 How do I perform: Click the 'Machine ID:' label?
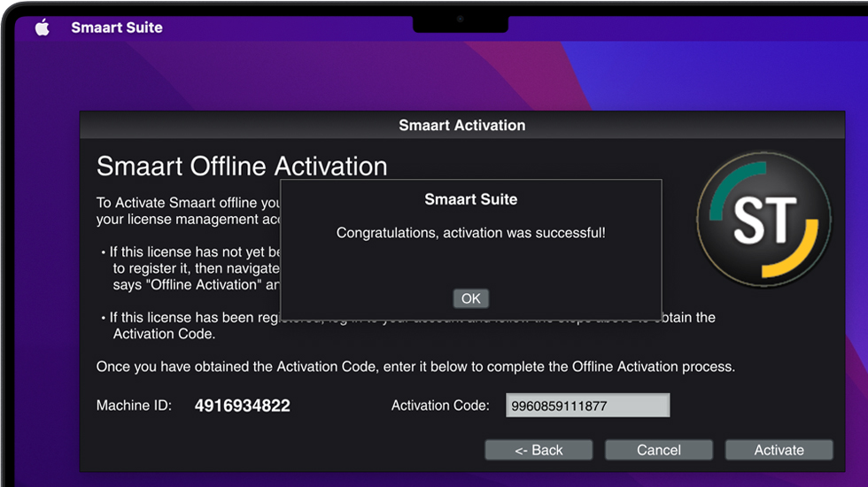134,406
